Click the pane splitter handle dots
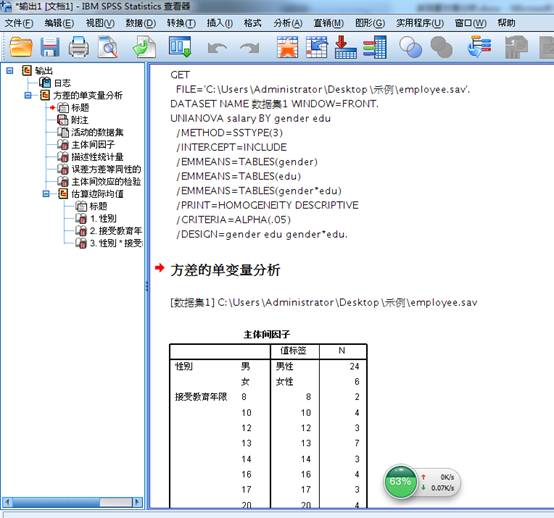Screen dimensions: 554x518 pyautogui.click(x=147, y=286)
